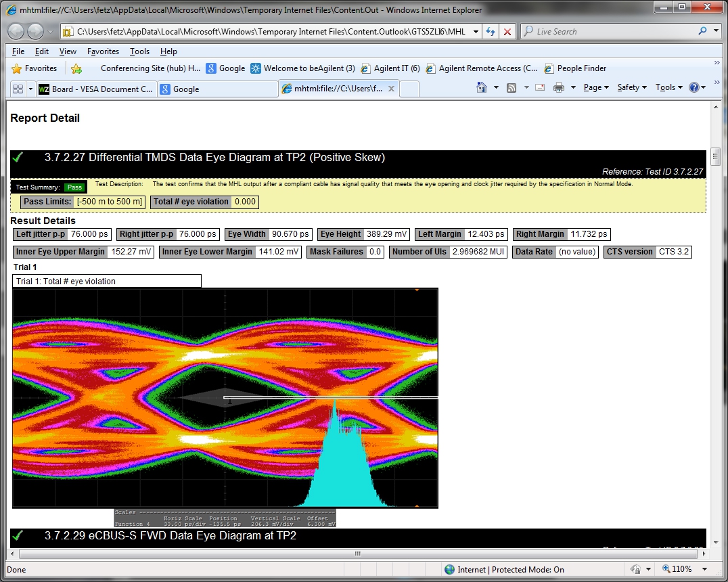Click the RSS Feeds icon

(512, 87)
